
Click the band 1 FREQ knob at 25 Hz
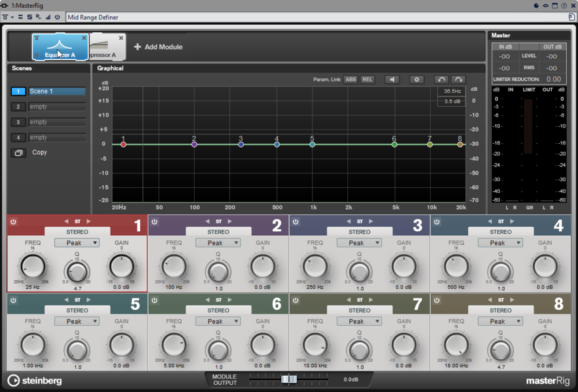click(33, 267)
